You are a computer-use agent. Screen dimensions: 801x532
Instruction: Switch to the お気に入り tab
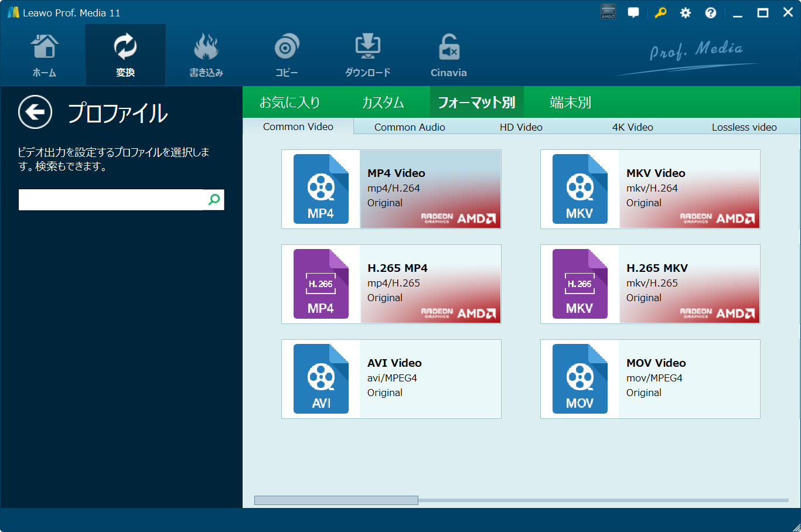pos(290,103)
